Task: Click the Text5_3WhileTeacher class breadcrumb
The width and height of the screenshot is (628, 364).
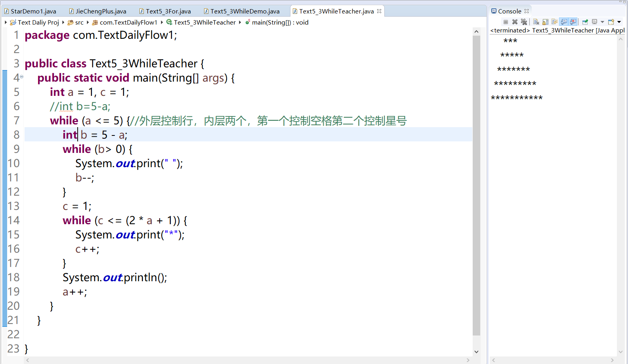Action: (201, 22)
